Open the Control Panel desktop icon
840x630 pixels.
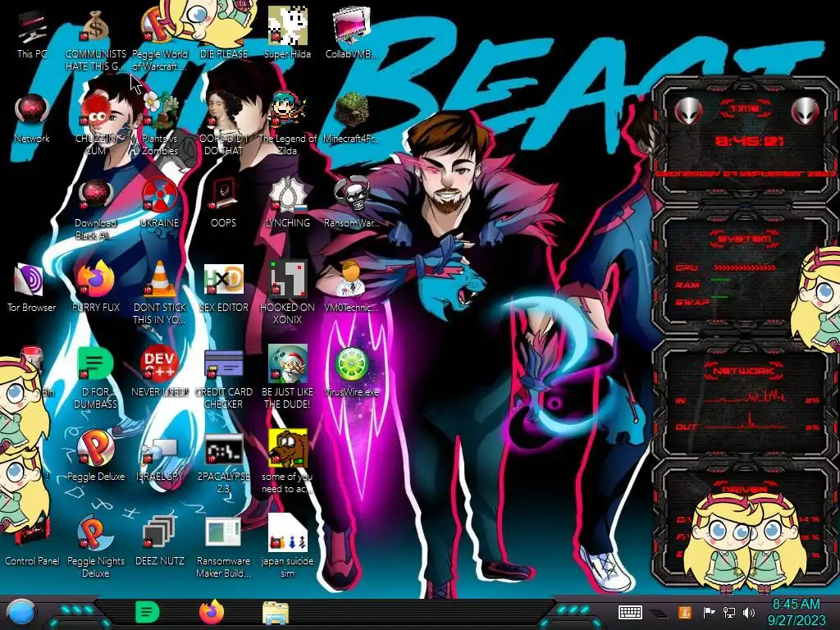(32, 541)
